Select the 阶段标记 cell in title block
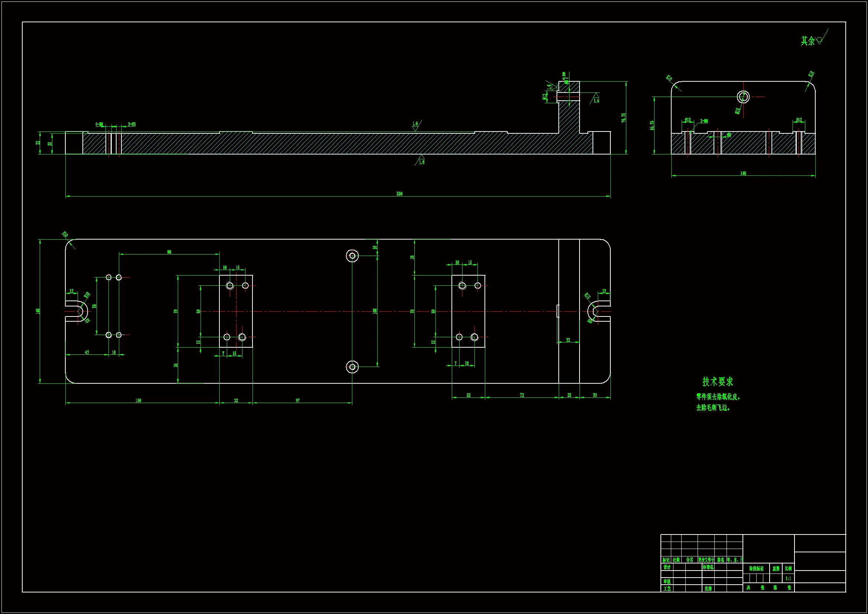Screen dimensions: 868x614 click(756, 569)
